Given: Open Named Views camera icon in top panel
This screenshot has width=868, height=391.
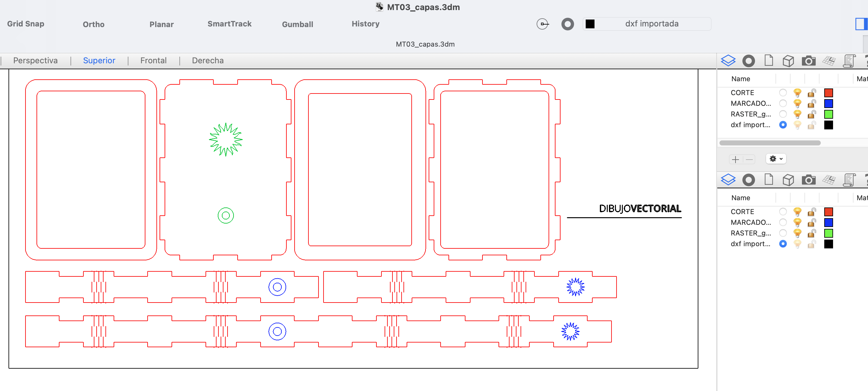Looking at the screenshot, I should pyautogui.click(x=808, y=61).
